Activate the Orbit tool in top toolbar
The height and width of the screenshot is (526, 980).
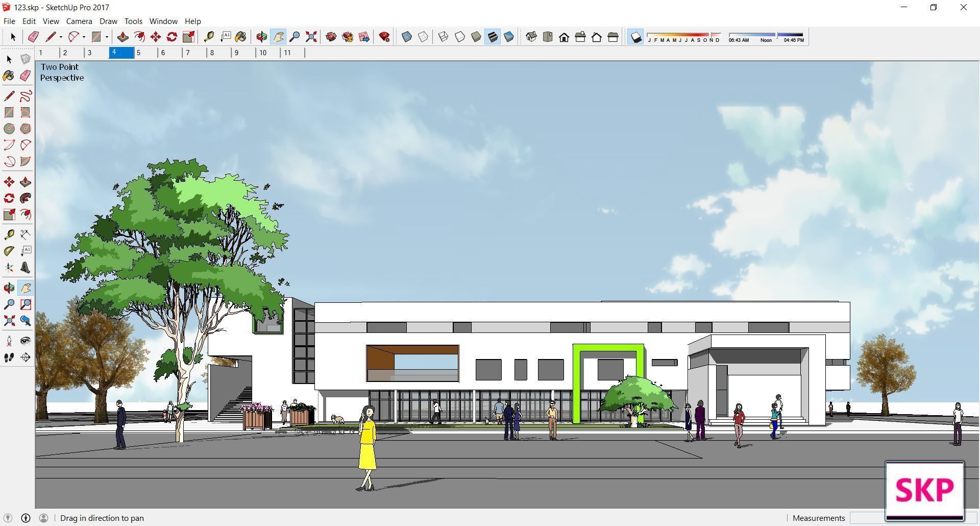click(262, 37)
